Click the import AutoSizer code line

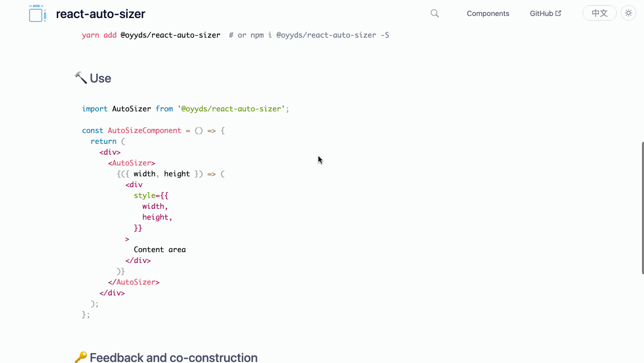[185, 109]
